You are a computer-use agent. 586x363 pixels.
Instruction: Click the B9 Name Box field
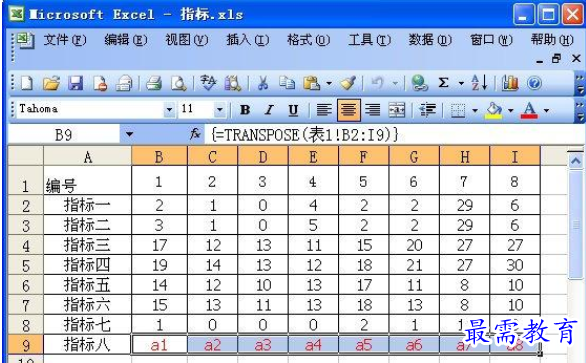click(x=64, y=134)
